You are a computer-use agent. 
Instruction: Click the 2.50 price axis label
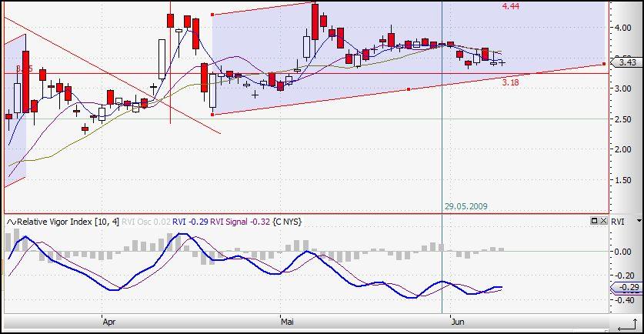click(623, 119)
